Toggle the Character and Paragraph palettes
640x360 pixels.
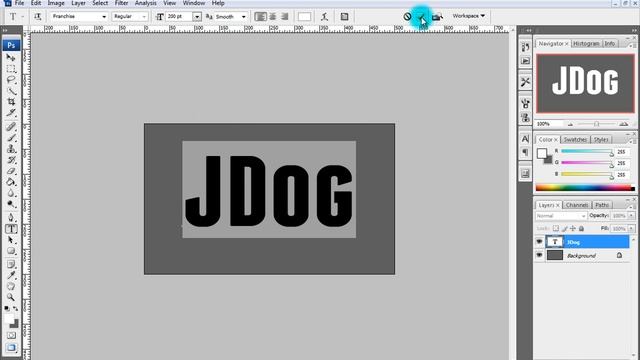[x=344, y=17]
